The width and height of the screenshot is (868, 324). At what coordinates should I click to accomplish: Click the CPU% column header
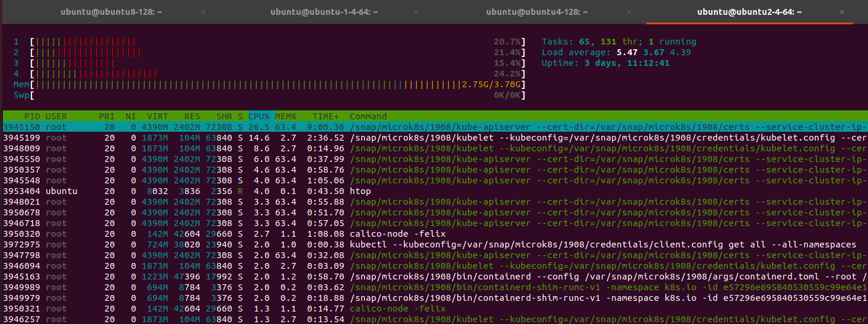[259, 116]
